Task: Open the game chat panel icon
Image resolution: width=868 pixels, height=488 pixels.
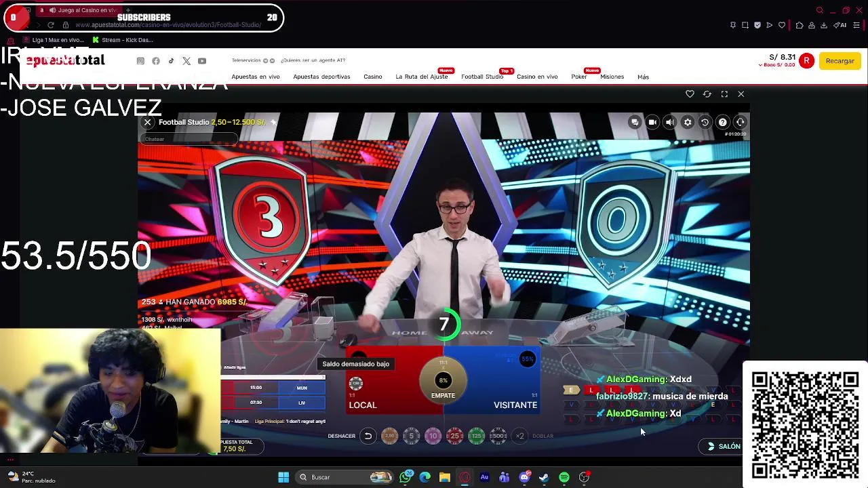Action: coord(635,122)
